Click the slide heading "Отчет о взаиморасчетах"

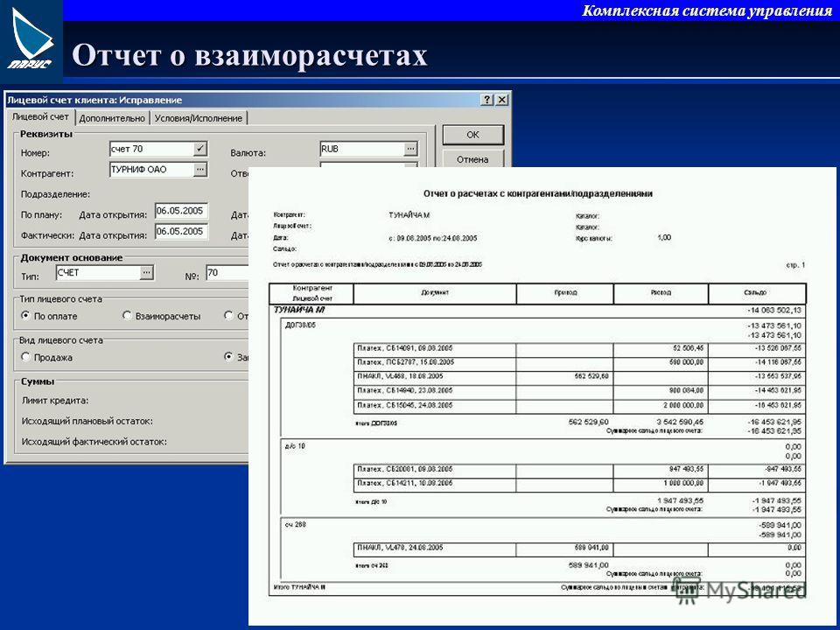tap(249, 54)
